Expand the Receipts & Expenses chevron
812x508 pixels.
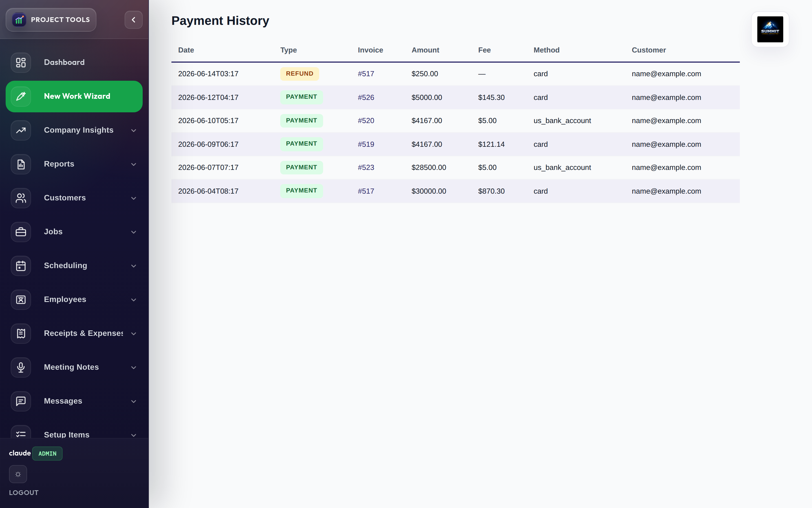134,334
